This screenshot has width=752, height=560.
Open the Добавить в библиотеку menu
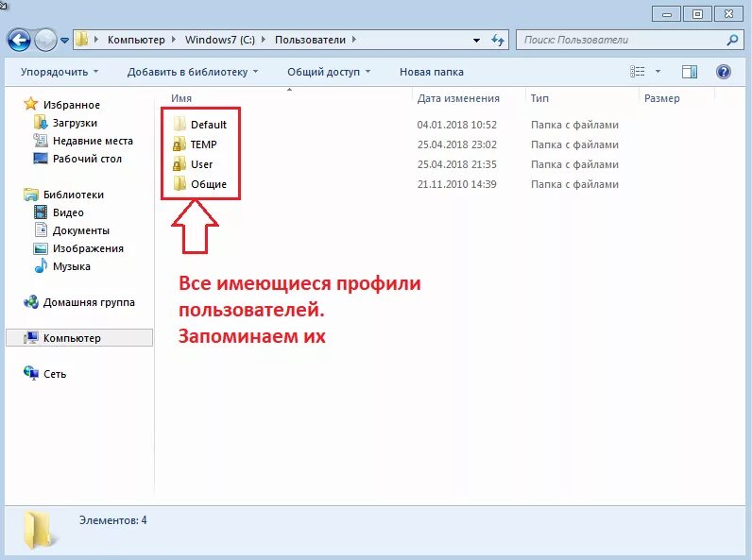(193, 72)
